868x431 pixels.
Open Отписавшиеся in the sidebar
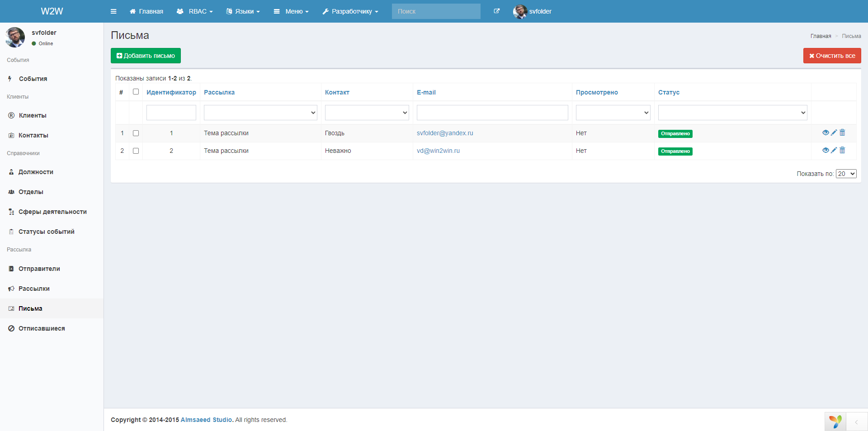tap(52, 328)
